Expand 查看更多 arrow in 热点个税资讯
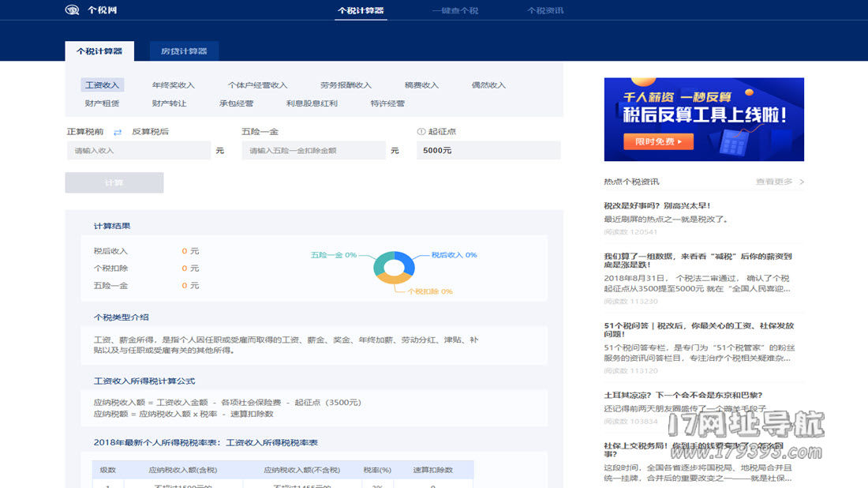 (801, 182)
